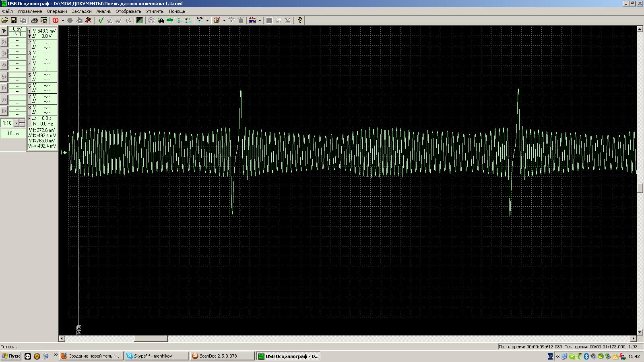Open the Утилиты menu
Screen dimensions: 644x362
pos(155,11)
